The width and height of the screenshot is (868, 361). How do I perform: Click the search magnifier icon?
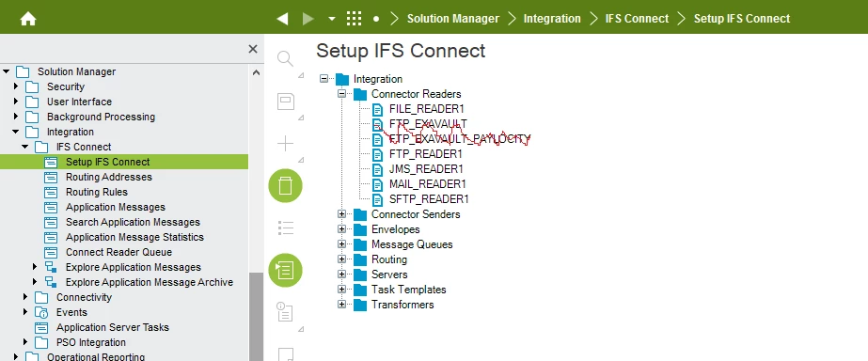[x=285, y=58]
